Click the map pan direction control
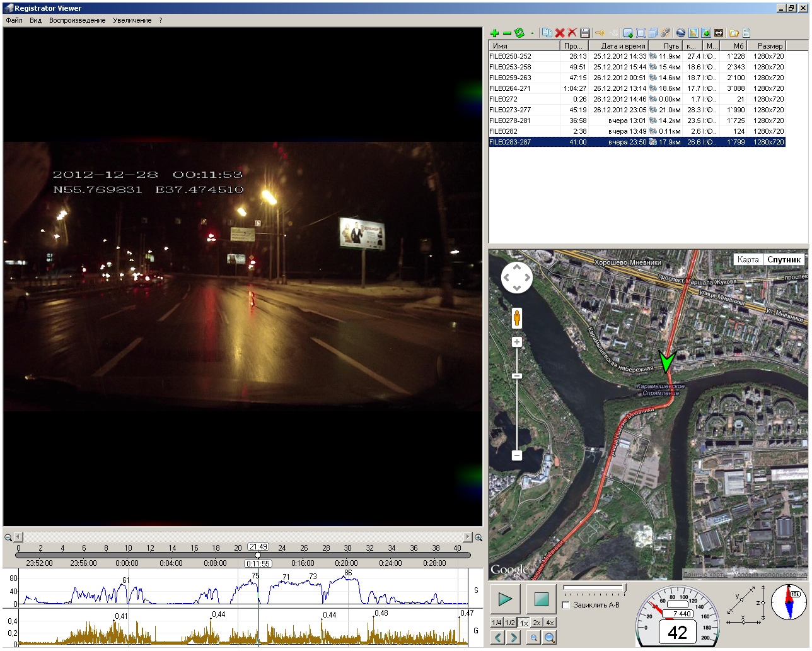The height and width of the screenshot is (651, 812). pyautogui.click(x=517, y=278)
